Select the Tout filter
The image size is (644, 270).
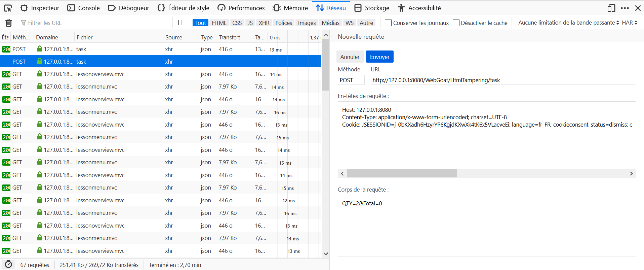[200, 23]
